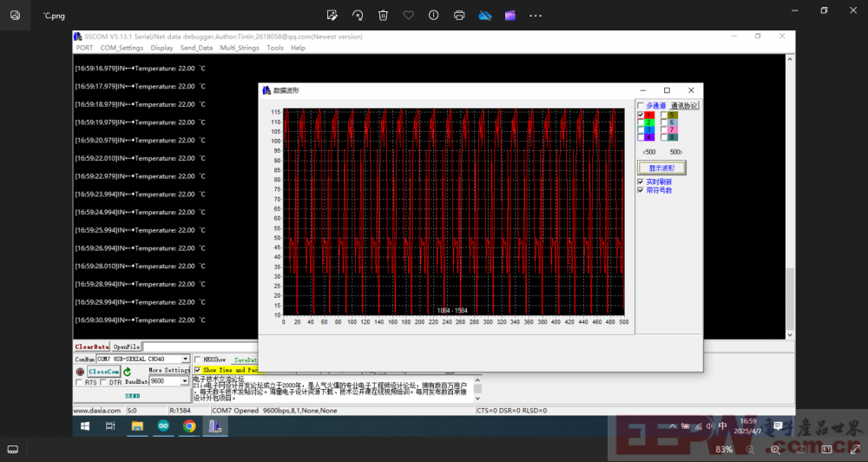
Task: Open File Explorer from the taskbar
Action: (x=137, y=426)
